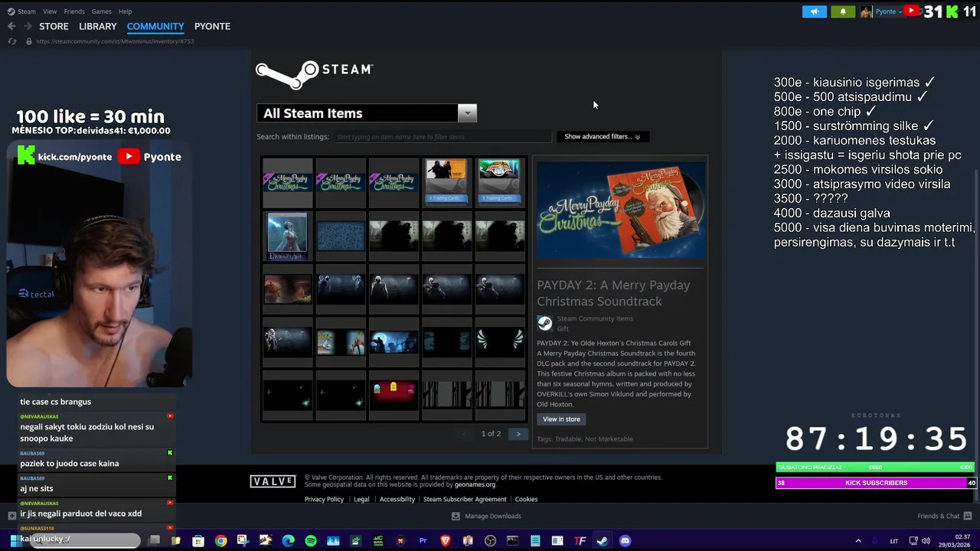
Task: Show hidden system tray icons
Action: [x=858, y=541]
